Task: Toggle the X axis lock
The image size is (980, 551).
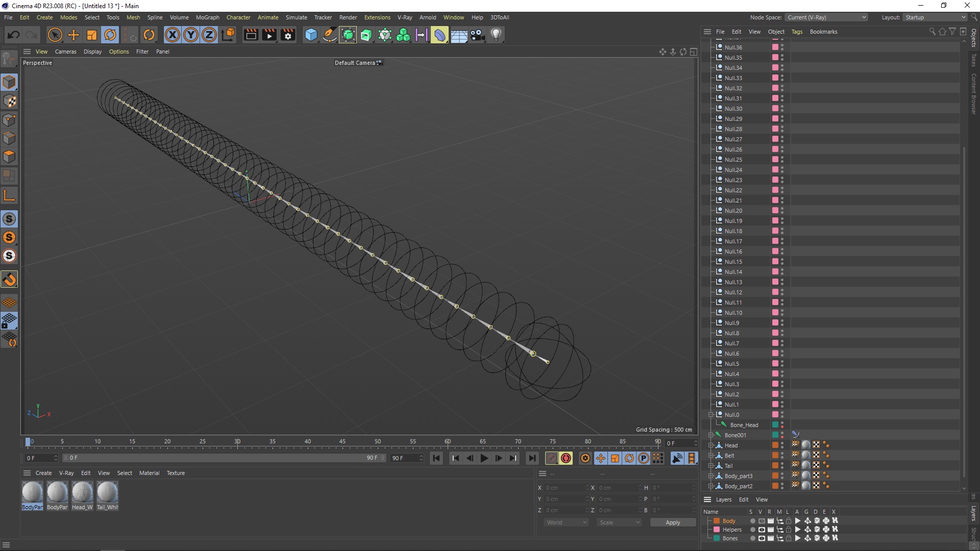Action: tap(173, 35)
